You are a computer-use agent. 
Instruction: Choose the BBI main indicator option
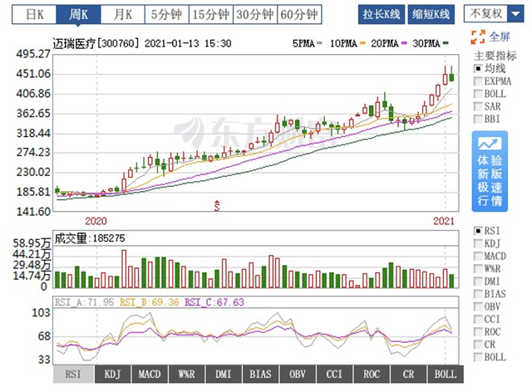pyautogui.click(x=477, y=120)
